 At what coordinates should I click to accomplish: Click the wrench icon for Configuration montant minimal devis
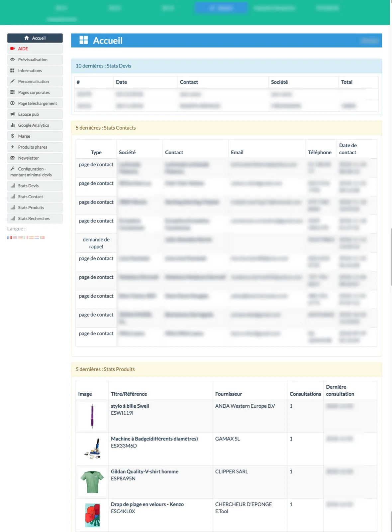point(12,169)
